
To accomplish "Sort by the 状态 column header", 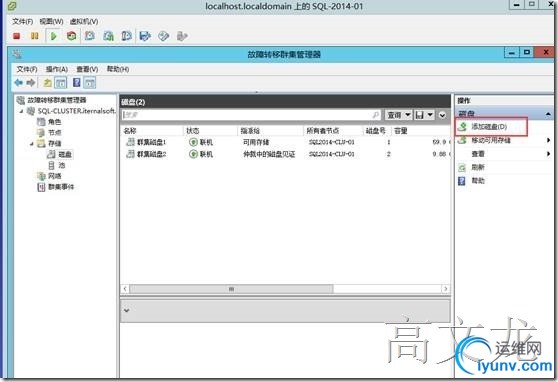I will (210, 131).
